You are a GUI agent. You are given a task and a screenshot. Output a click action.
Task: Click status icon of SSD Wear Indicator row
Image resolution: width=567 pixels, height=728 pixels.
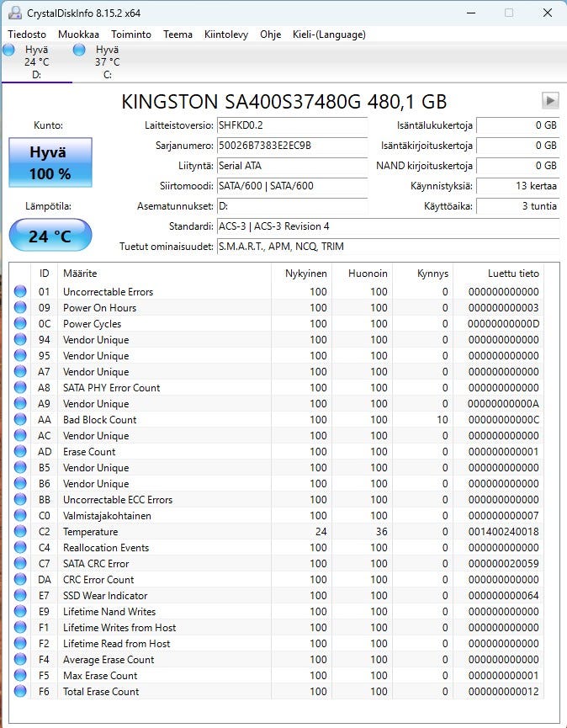point(20,595)
